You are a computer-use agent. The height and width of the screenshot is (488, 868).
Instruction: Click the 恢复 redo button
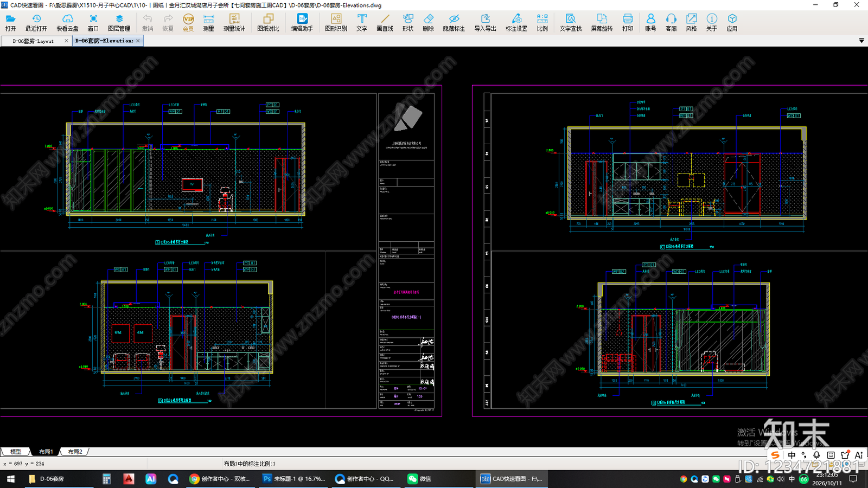168,23
